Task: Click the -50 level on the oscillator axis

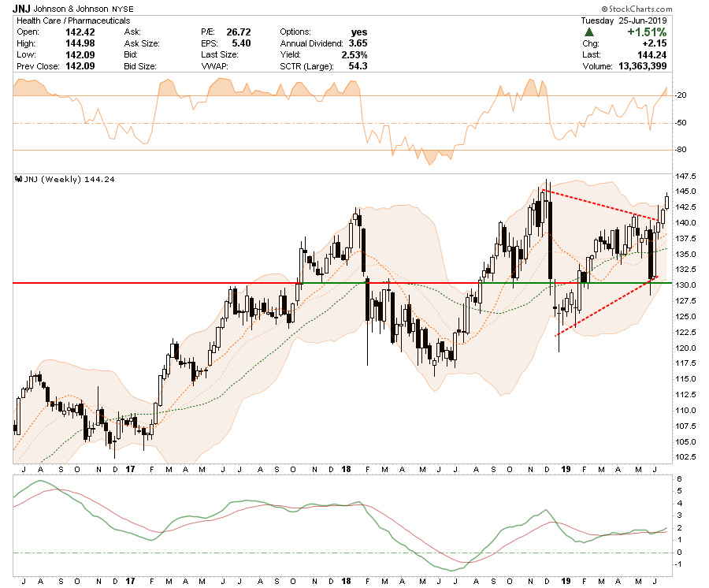Action: pos(681,123)
